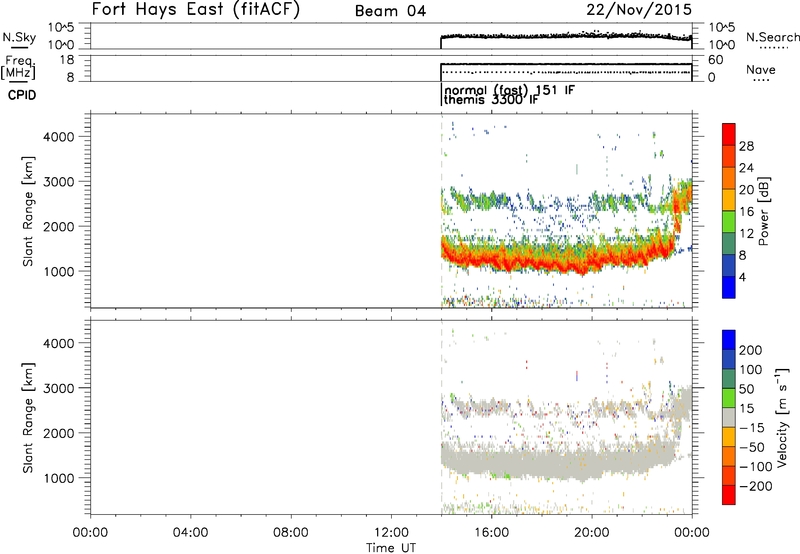Click the 'Slant Range [km]' label of velocity panel

28,418
